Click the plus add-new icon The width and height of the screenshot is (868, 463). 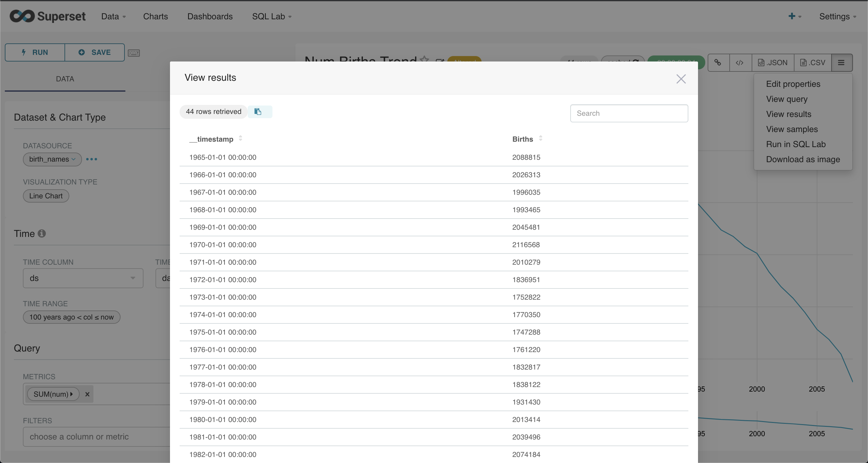[791, 16]
